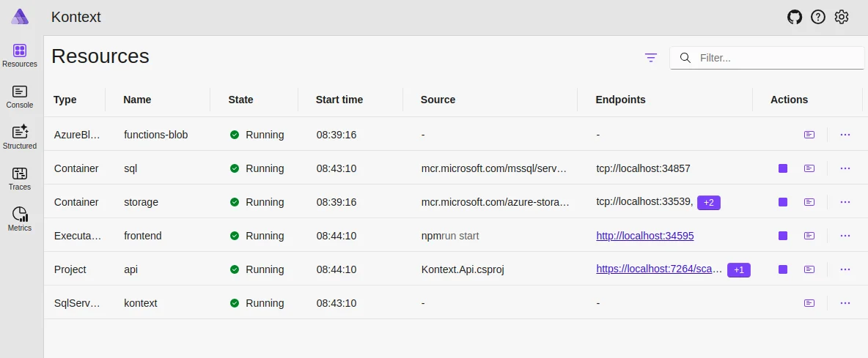Expand the +1 endpoints badge for api
868x358 pixels.
pyautogui.click(x=738, y=270)
